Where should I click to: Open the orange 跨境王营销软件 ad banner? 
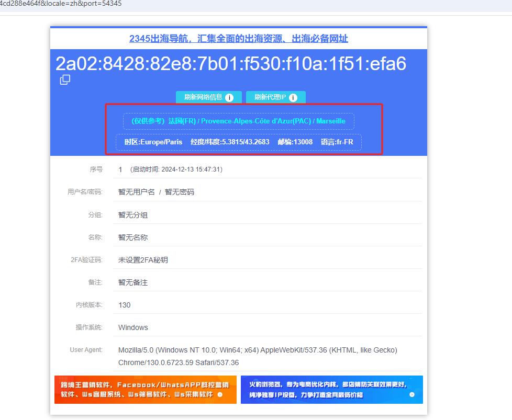(x=146, y=390)
